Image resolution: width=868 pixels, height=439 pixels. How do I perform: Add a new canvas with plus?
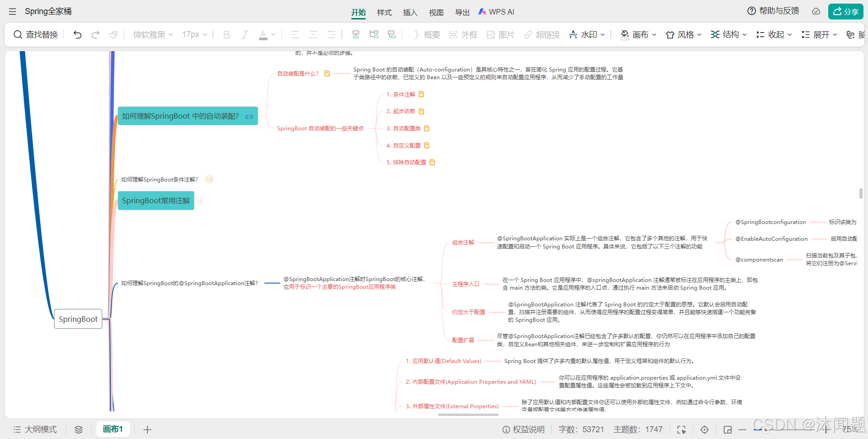pos(147,429)
